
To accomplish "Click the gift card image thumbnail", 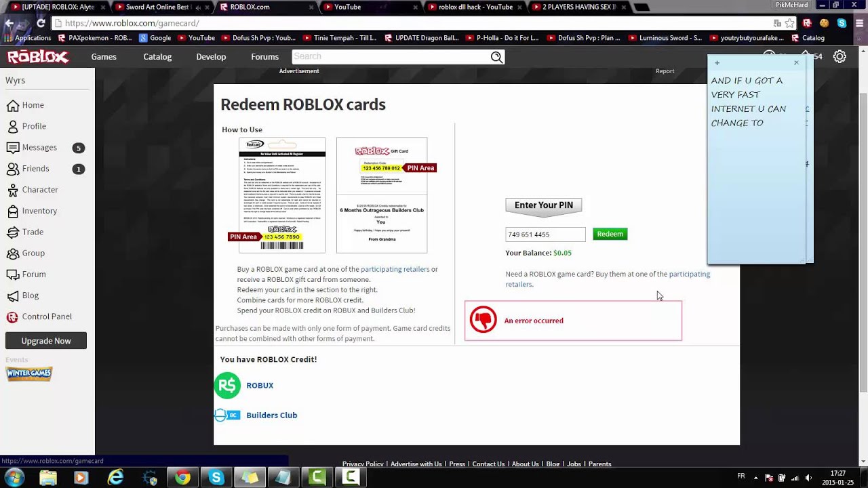I will click(382, 195).
